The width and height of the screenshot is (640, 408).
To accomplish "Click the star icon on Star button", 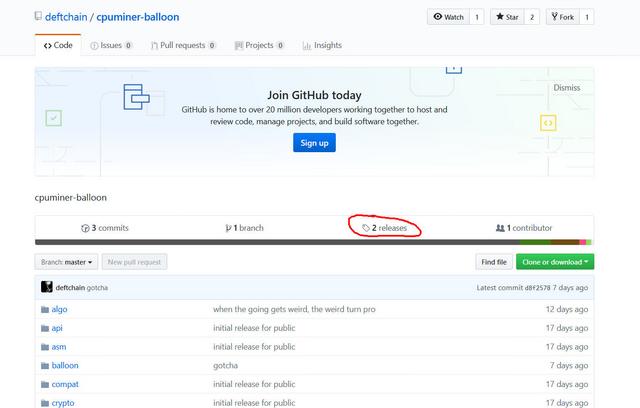I will (x=500, y=16).
